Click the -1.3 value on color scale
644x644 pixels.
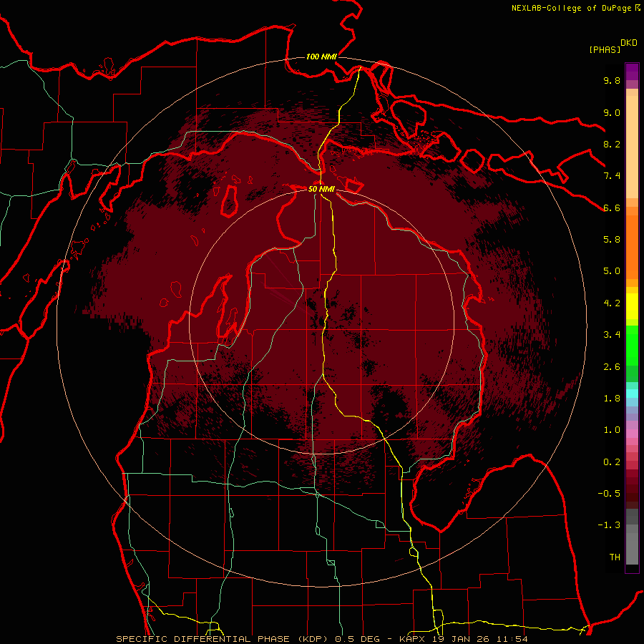click(x=609, y=525)
